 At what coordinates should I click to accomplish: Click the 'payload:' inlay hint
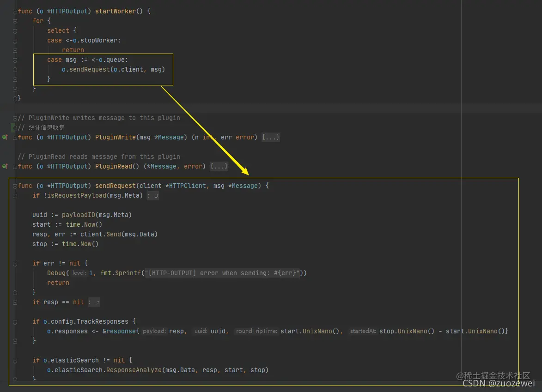pos(154,331)
